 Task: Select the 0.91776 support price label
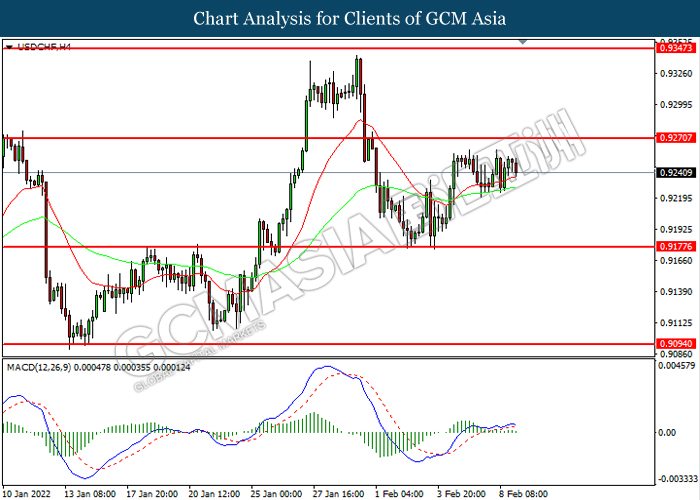coord(676,246)
